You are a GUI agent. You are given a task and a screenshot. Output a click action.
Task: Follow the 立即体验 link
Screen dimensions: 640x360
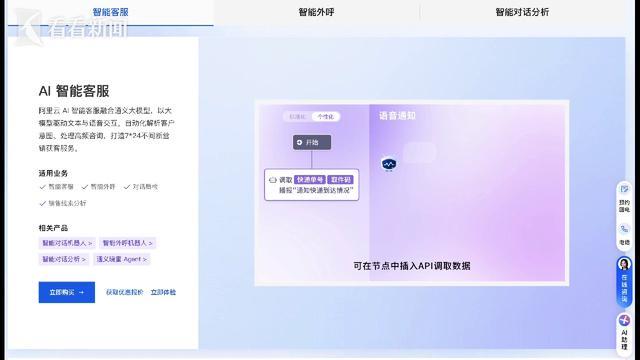coord(163,292)
